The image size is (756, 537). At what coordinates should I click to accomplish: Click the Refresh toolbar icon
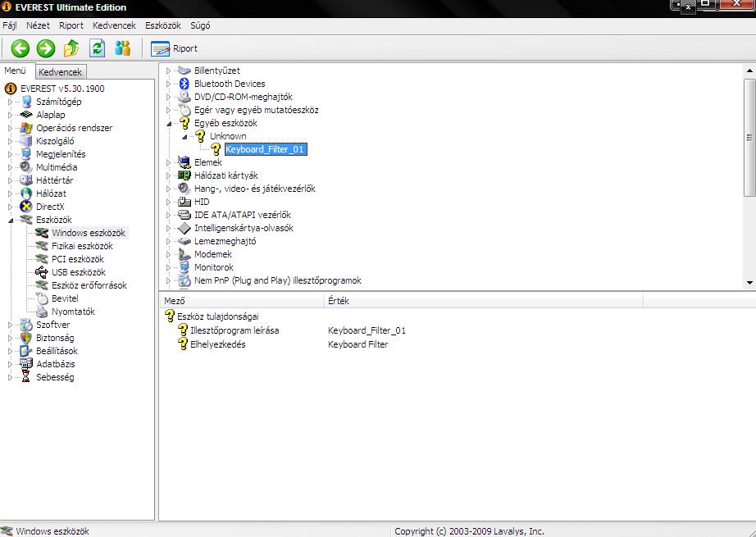click(x=98, y=48)
